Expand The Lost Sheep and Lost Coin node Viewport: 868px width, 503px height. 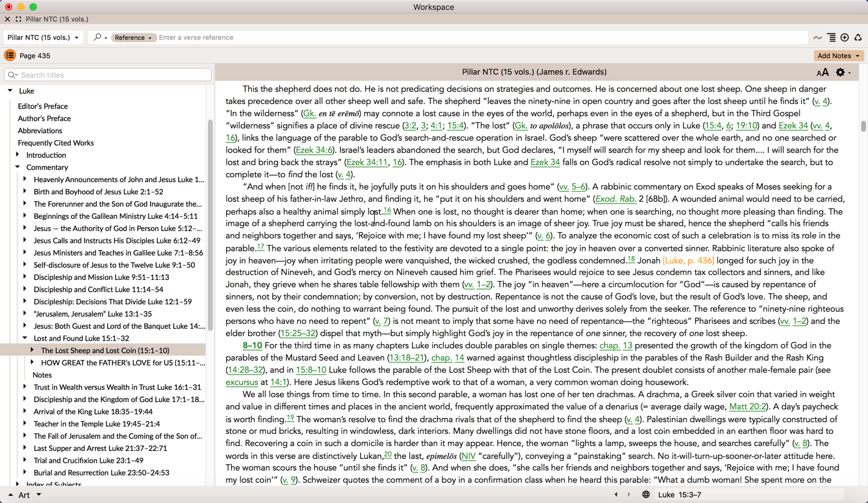32,351
